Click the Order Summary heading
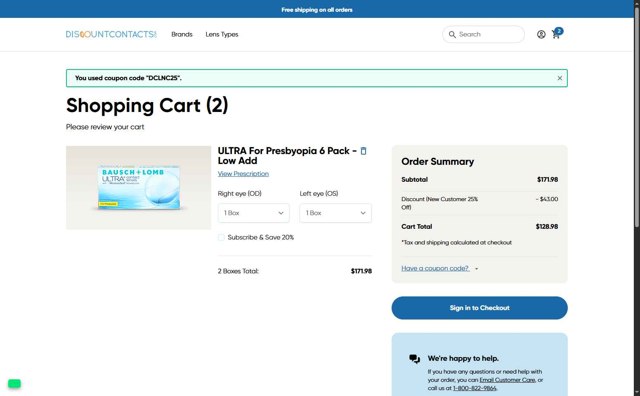640x396 pixels. point(438,161)
